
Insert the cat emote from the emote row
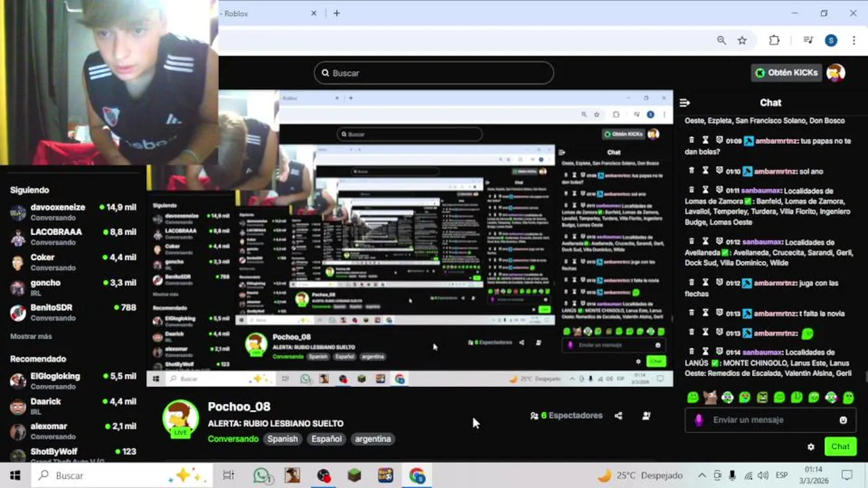point(710,397)
